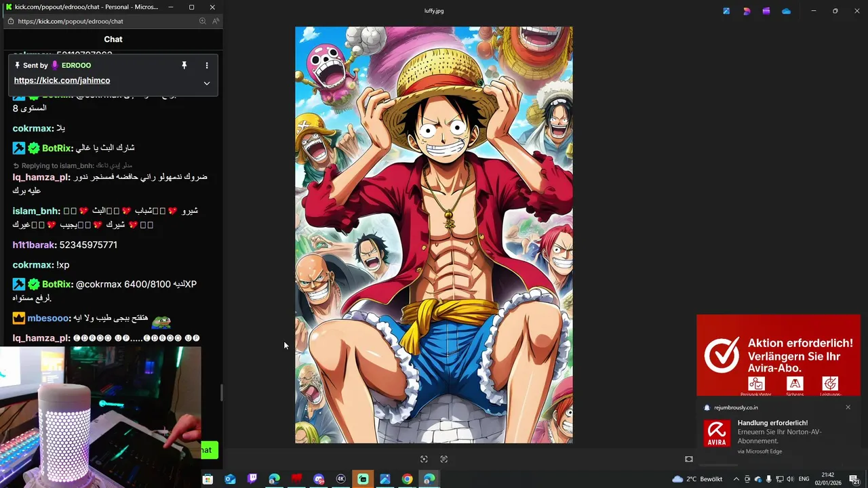Screen dimensions: 868x488
Task: View site information lock icon in Edge
Action: (x=10, y=21)
